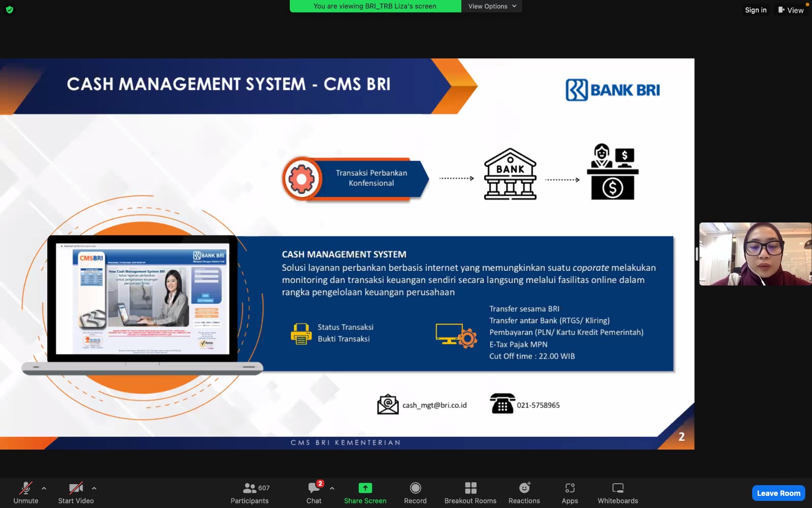Expand audio options arrow beside Unmute
This screenshot has height=508, width=812.
pos(44,488)
